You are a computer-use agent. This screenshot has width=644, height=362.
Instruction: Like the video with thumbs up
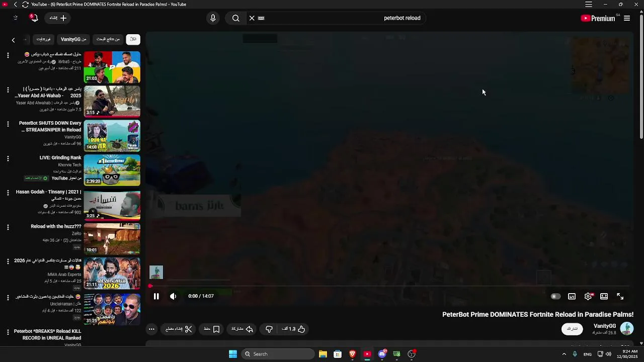(294, 329)
